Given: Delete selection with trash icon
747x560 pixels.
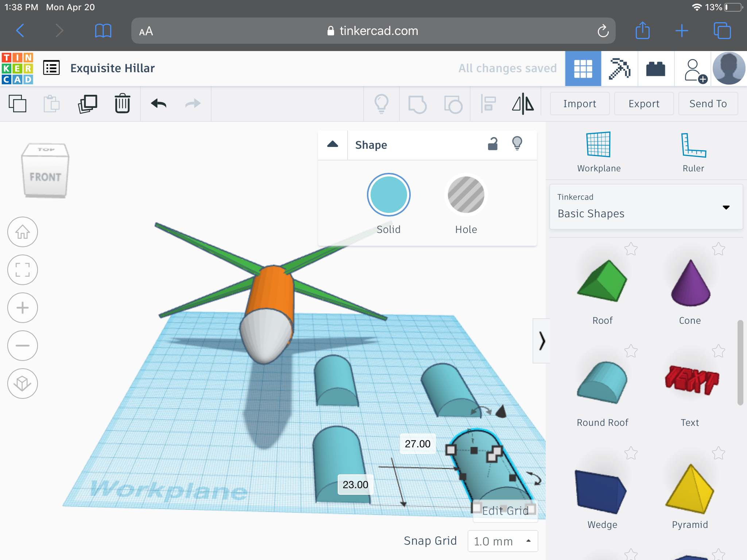Looking at the screenshot, I should pos(123,104).
